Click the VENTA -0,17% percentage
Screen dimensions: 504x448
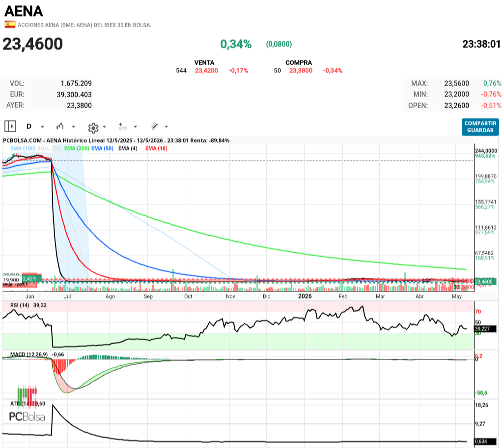(238, 70)
